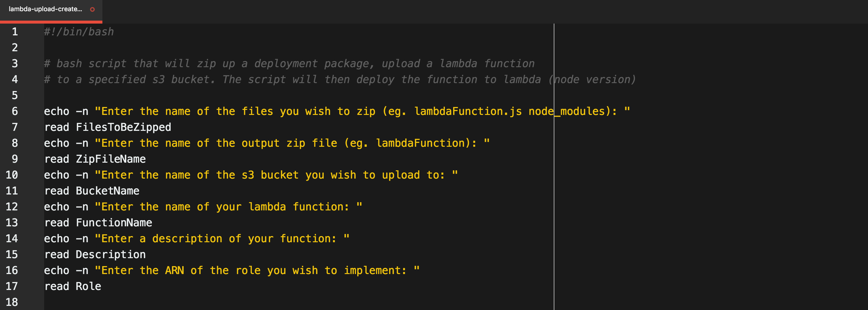Click the ZipFileName variable in the code

pos(111,159)
